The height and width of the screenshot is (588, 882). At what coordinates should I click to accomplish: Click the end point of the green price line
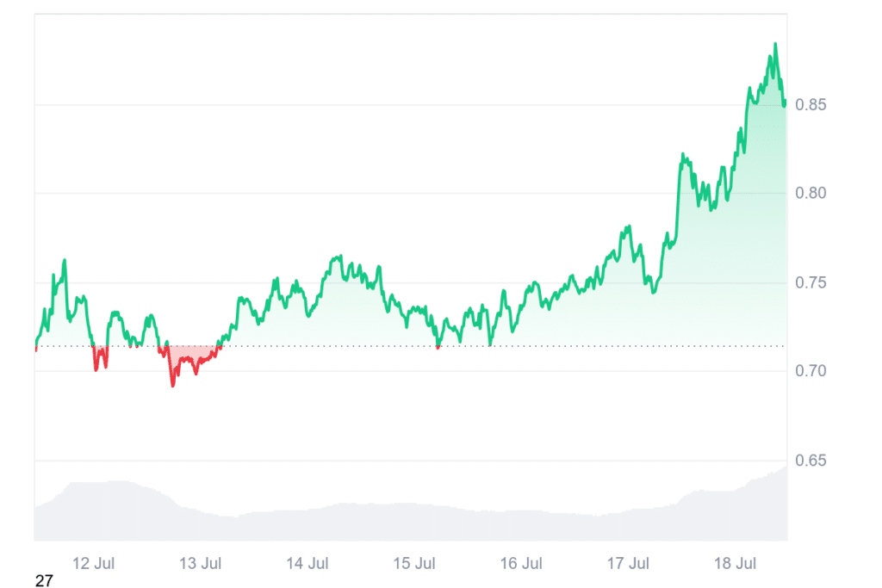[785, 104]
